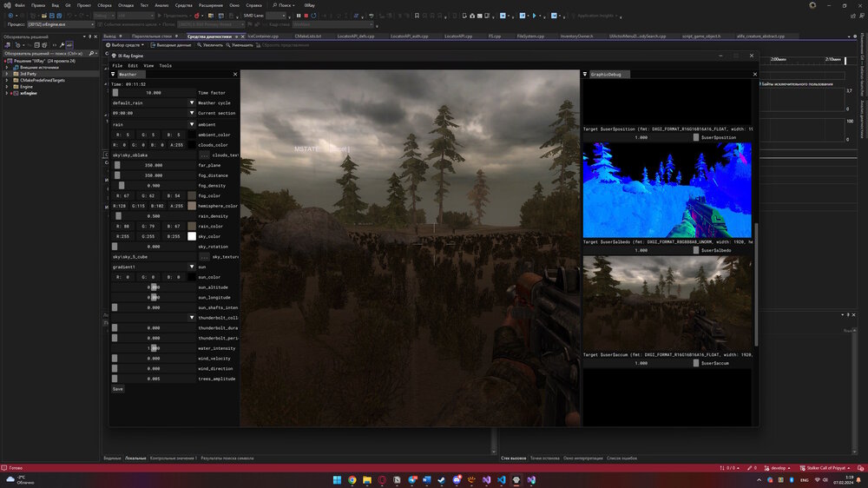
Task: Toggle the $user$albedo checkbox
Action: [696, 250]
